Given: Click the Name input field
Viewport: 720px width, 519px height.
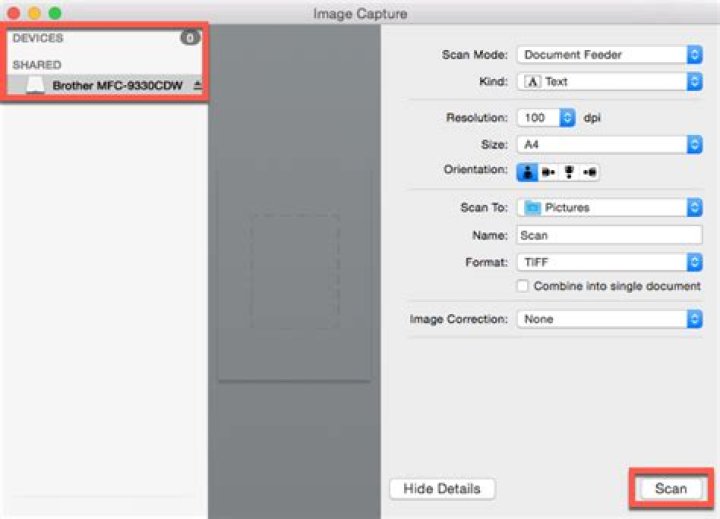Looking at the screenshot, I should (609, 235).
